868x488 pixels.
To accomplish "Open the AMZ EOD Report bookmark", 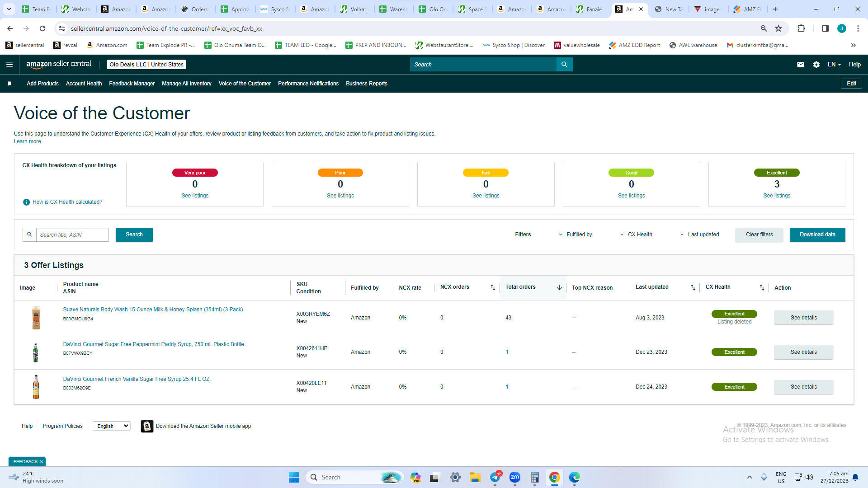I will [635, 45].
